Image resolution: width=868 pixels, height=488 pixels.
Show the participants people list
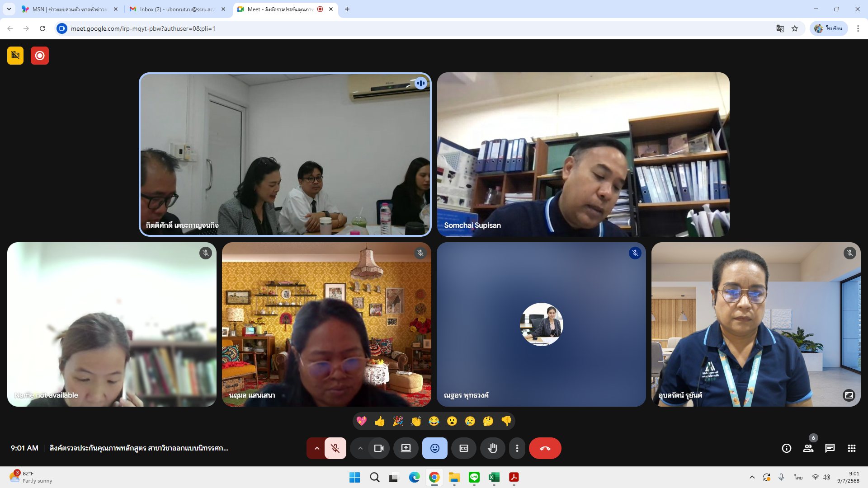coord(808,448)
